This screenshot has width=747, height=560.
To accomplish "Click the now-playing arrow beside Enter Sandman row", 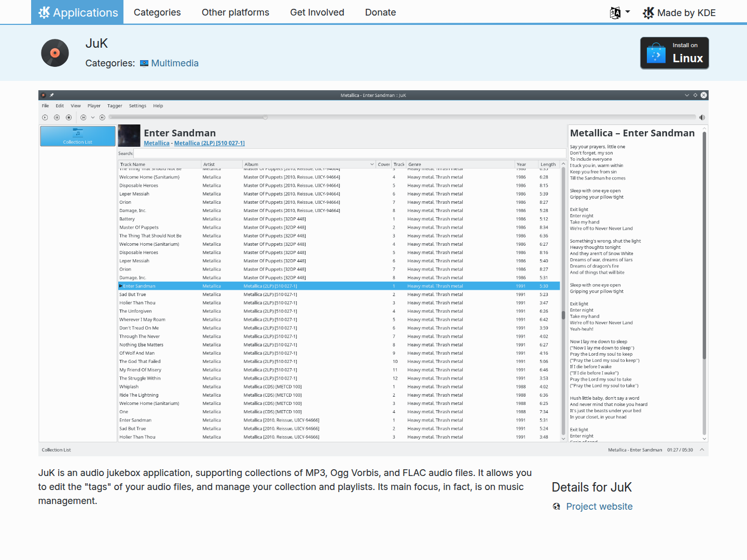I will (x=121, y=286).
